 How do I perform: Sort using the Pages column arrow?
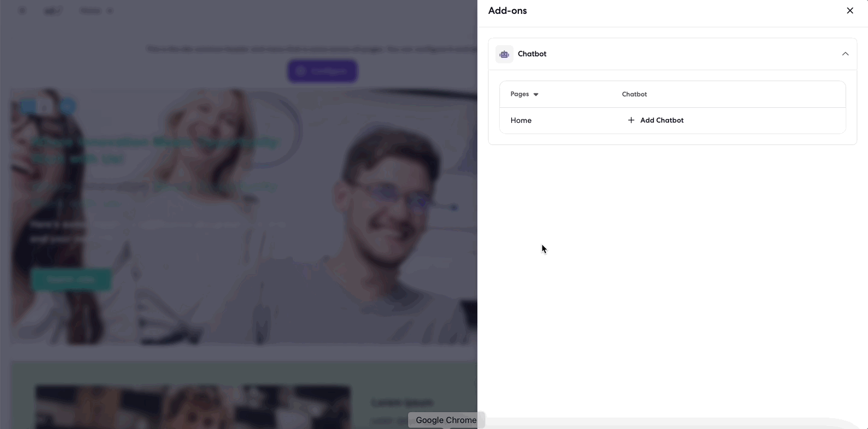(x=536, y=95)
